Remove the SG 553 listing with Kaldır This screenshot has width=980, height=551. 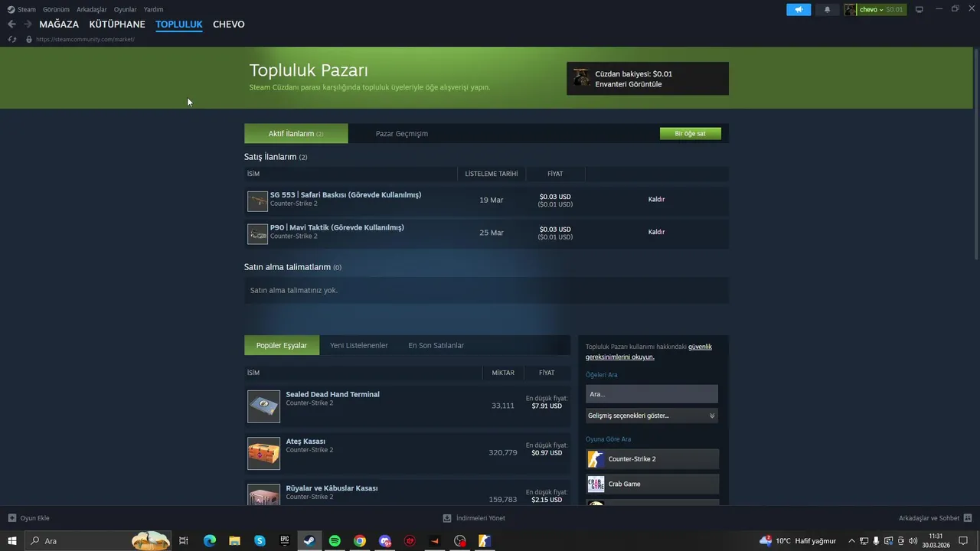pyautogui.click(x=657, y=199)
